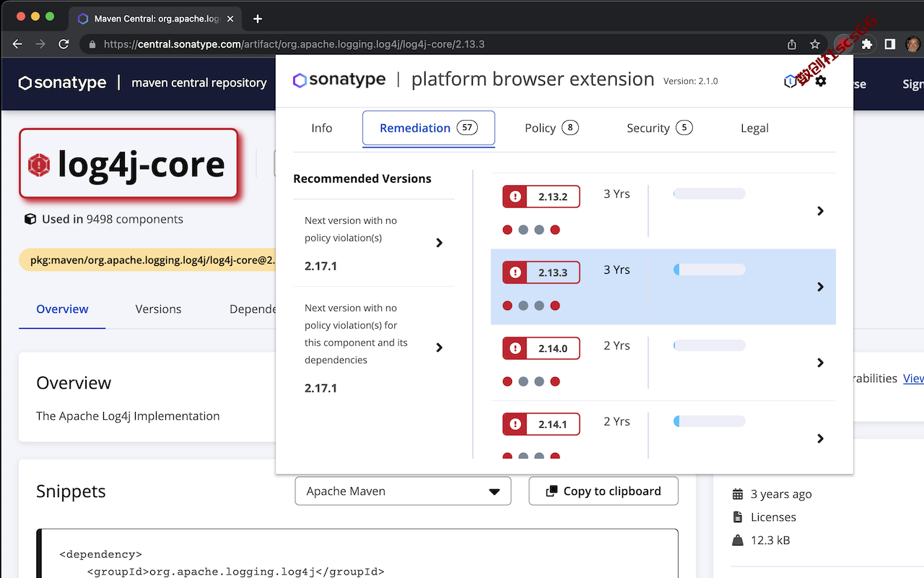Click the share icon in address bar
The width and height of the screenshot is (924, 578).
coord(792,44)
